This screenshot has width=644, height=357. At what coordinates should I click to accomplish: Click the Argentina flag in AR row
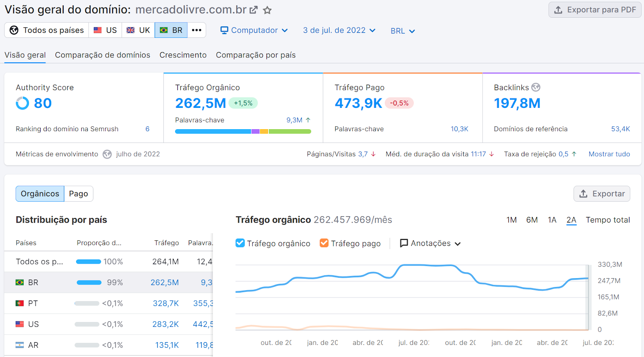[20, 345]
